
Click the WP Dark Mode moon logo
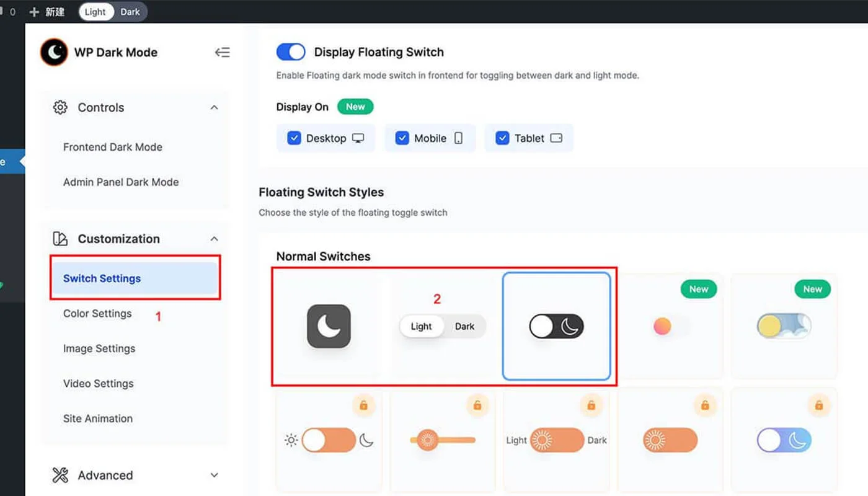[x=53, y=52]
